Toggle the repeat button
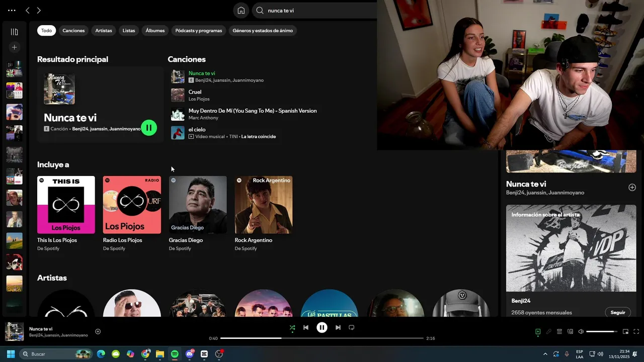644x362 pixels. (352, 327)
